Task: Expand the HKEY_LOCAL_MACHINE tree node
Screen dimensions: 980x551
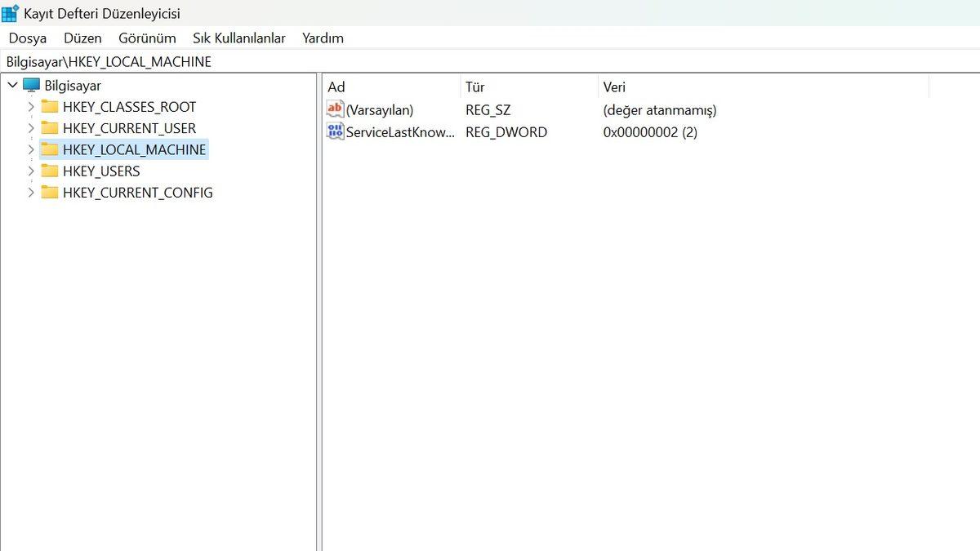Action: point(30,149)
